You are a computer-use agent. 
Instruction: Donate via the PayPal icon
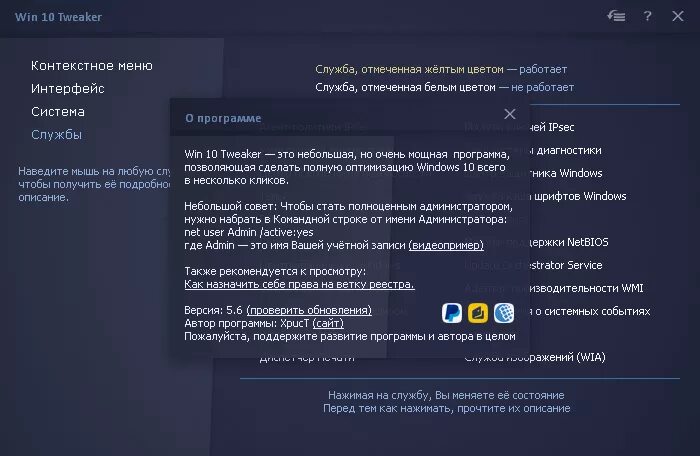pos(451,313)
